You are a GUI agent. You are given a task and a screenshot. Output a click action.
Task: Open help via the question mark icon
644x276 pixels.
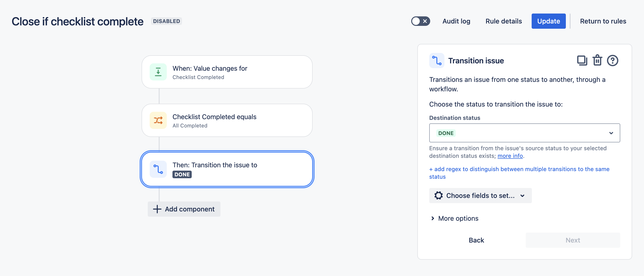click(612, 61)
